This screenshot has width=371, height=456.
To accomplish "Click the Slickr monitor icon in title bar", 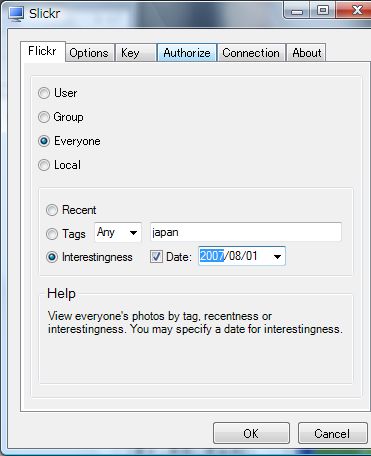I will 16,14.
